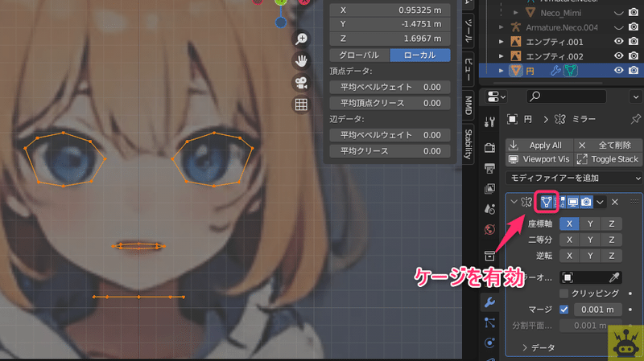Switch to the ツール sidebar tab
This screenshot has height=361, width=644.
[469, 31]
